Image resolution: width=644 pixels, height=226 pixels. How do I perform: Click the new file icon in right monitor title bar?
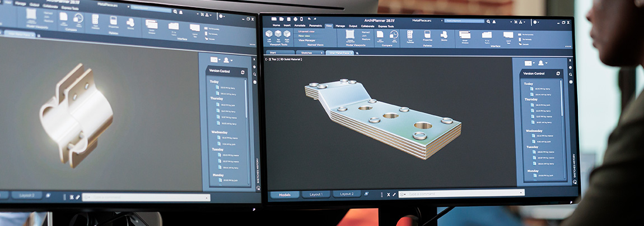click(274, 19)
